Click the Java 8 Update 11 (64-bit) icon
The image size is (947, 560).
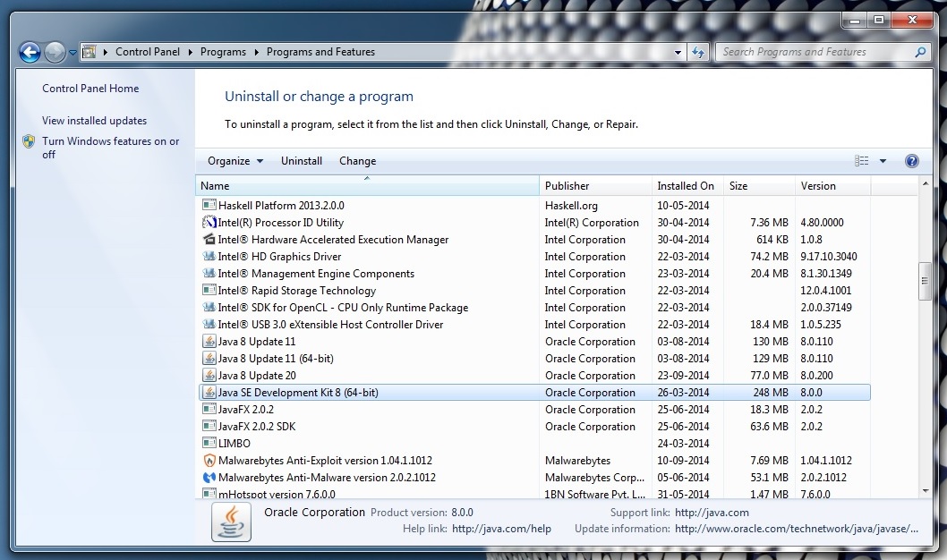pos(209,358)
